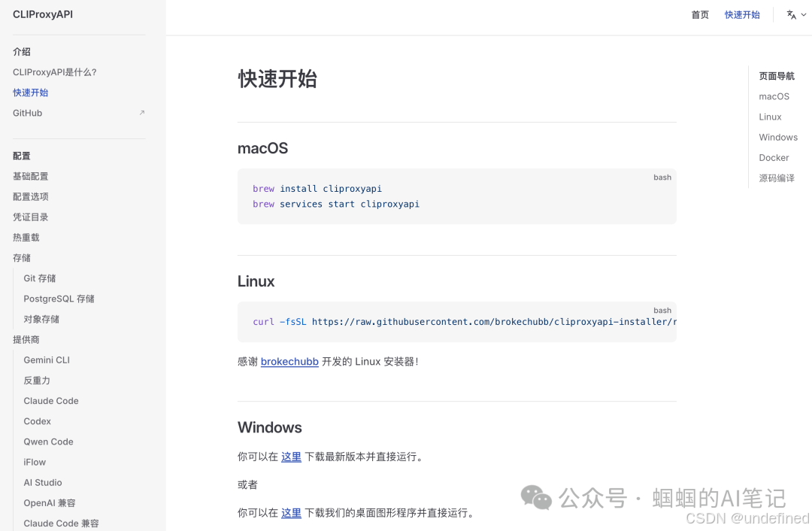Select 存储 sidebar section

click(x=22, y=257)
